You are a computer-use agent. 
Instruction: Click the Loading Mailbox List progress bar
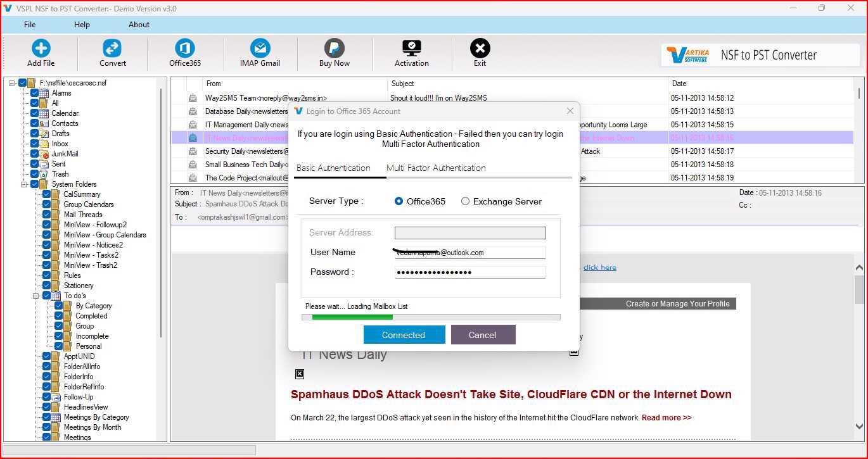(x=431, y=317)
